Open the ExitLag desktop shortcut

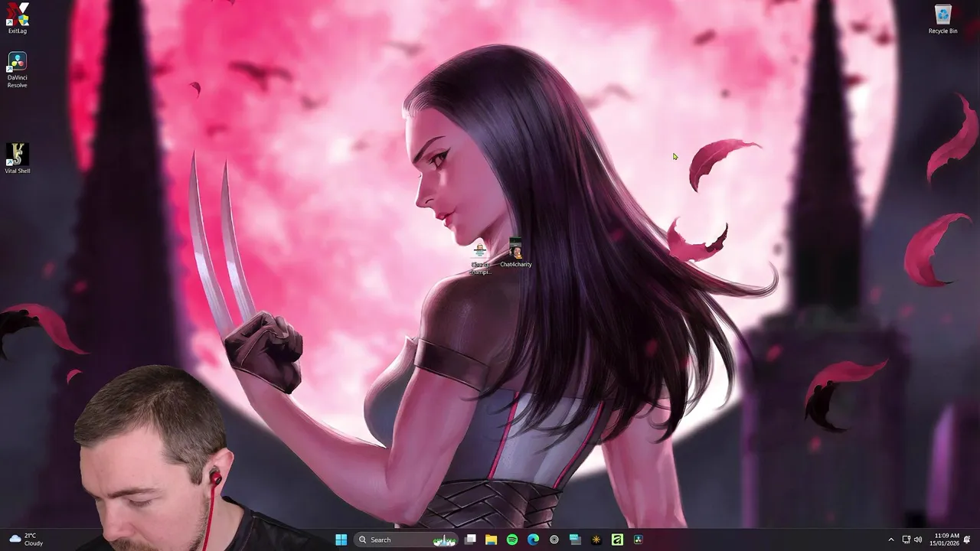pyautogui.click(x=17, y=18)
